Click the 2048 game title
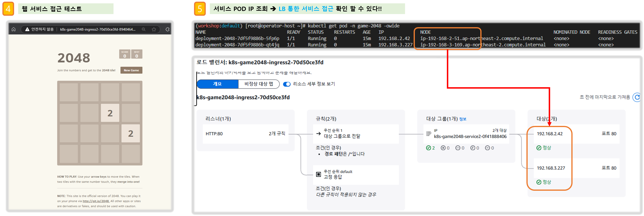 click(x=74, y=58)
